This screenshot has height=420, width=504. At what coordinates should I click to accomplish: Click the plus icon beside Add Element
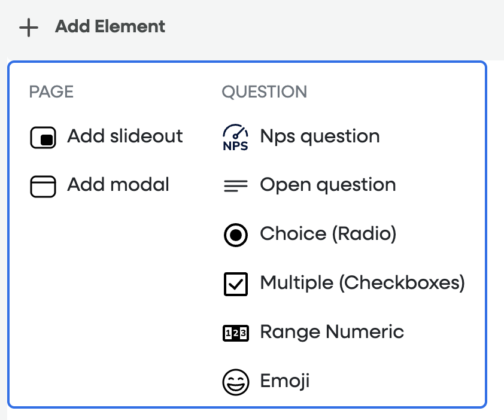[28, 28]
